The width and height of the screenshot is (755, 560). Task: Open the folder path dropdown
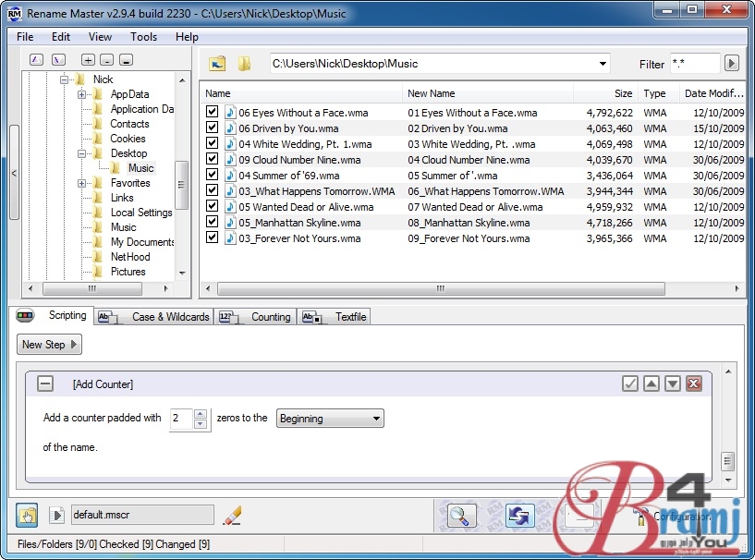tap(603, 64)
